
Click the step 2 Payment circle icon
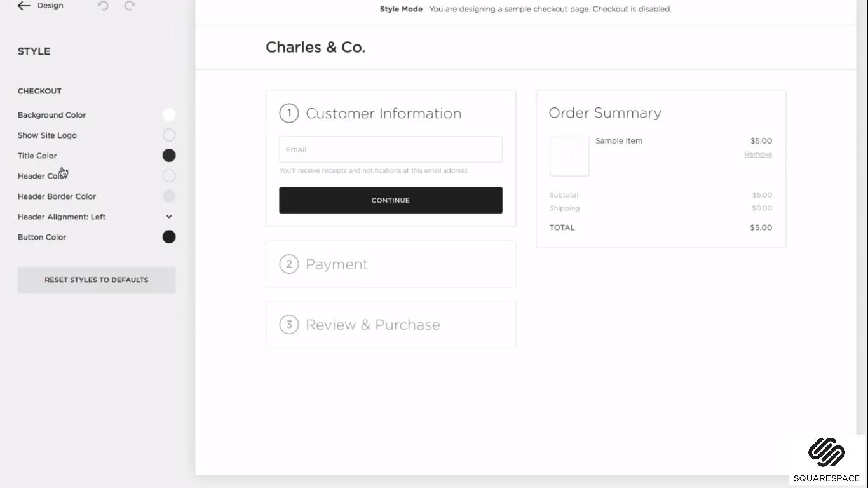(x=289, y=264)
